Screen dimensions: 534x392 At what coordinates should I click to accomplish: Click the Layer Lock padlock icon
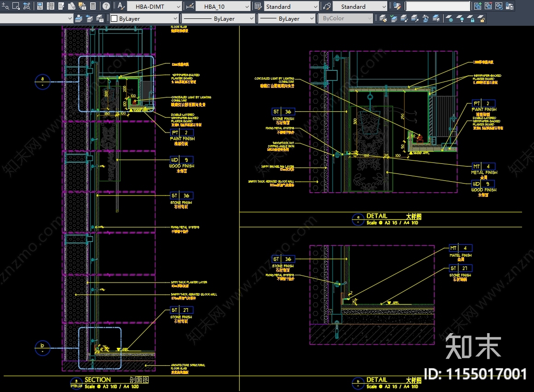pyautogui.click(x=471, y=19)
